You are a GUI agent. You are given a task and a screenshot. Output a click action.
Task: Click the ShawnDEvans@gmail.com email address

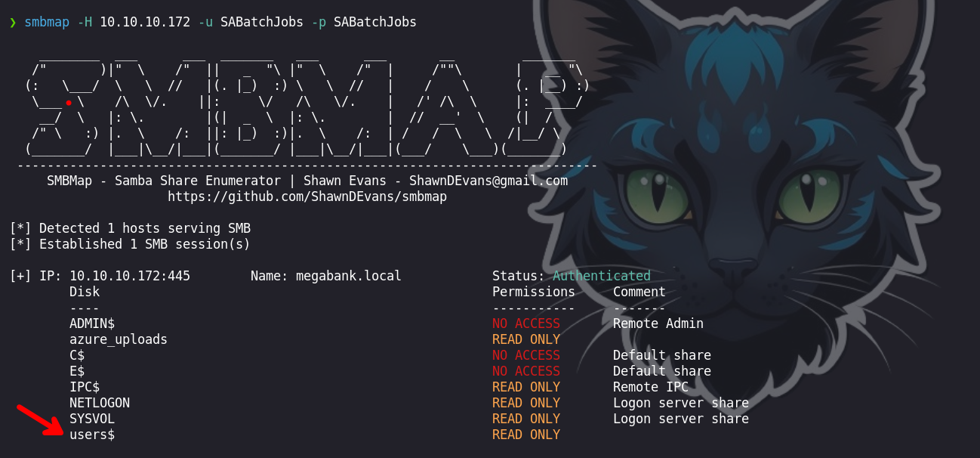point(488,181)
